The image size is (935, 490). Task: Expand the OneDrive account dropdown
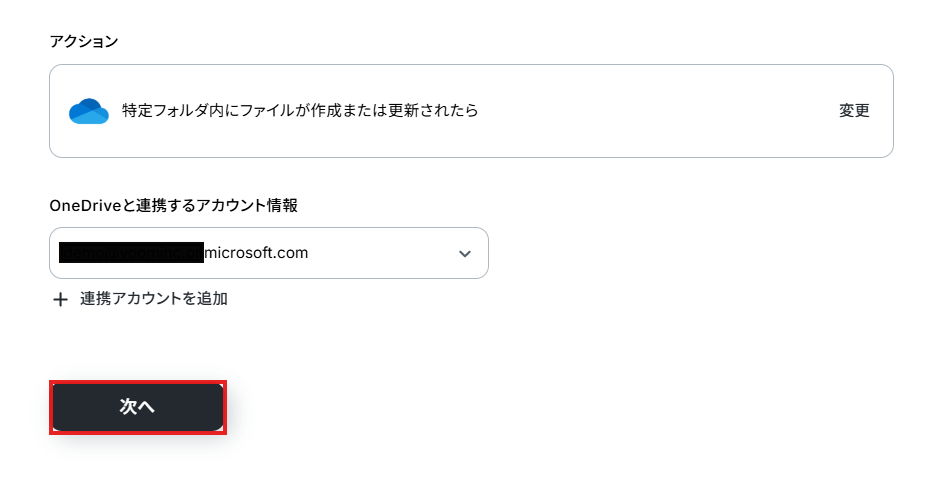click(269, 253)
